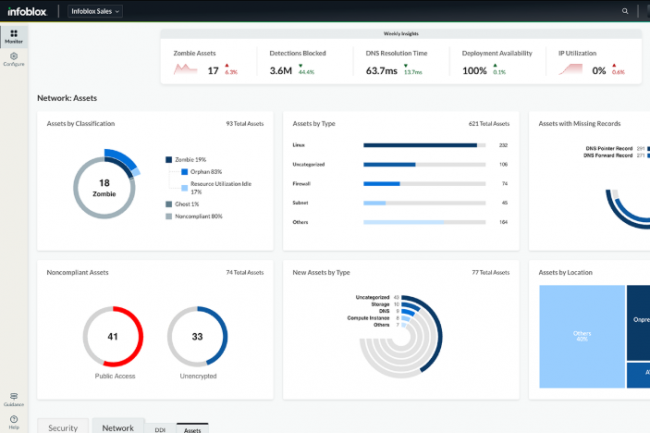Click the search magnifier icon
650x433 pixels.
(625, 11)
